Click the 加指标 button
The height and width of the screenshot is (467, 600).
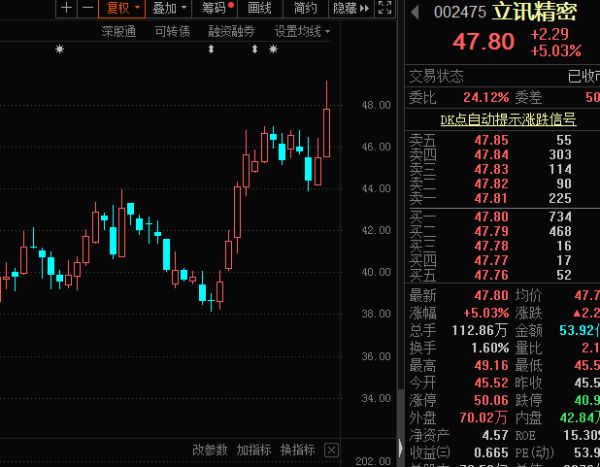click(x=254, y=450)
